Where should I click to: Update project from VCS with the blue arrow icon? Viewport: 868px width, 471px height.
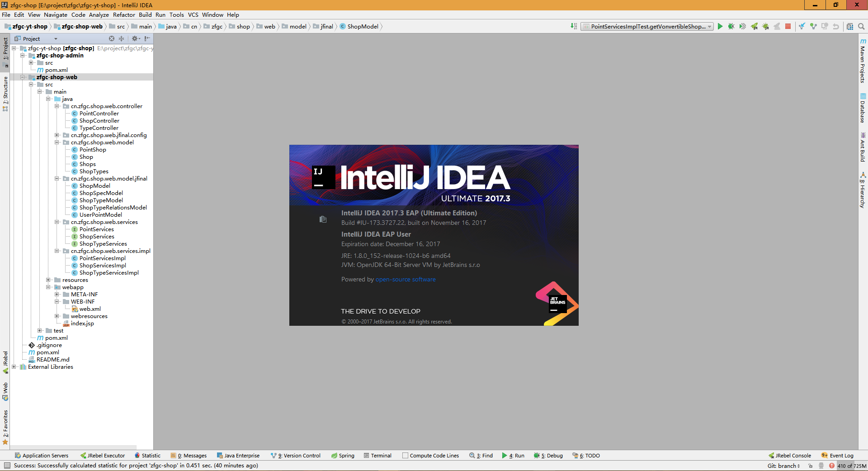[x=802, y=26]
